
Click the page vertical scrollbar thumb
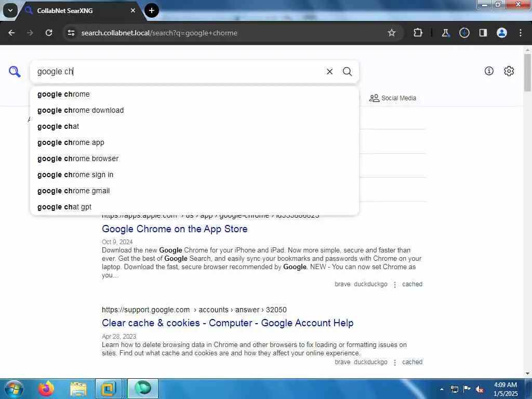(527, 73)
